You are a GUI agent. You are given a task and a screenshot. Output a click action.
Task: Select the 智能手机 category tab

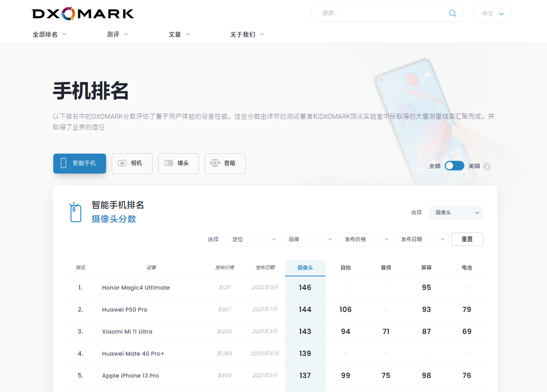[x=80, y=163]
